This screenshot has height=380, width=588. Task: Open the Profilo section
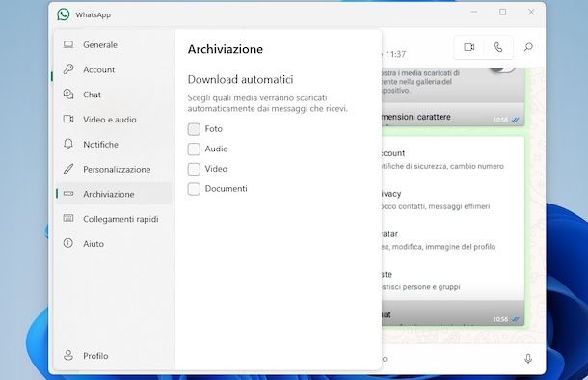(x=114, y=355)
